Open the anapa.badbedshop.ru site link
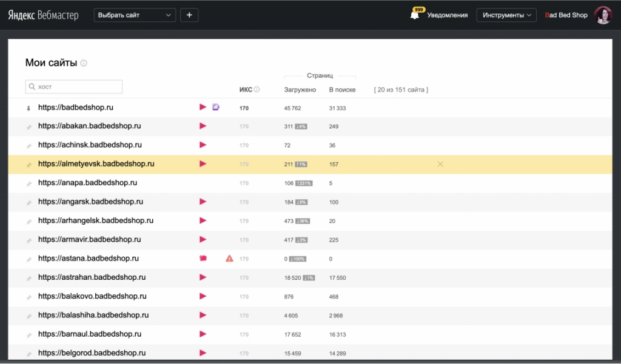The image size is (621, 364). [87, 183]
